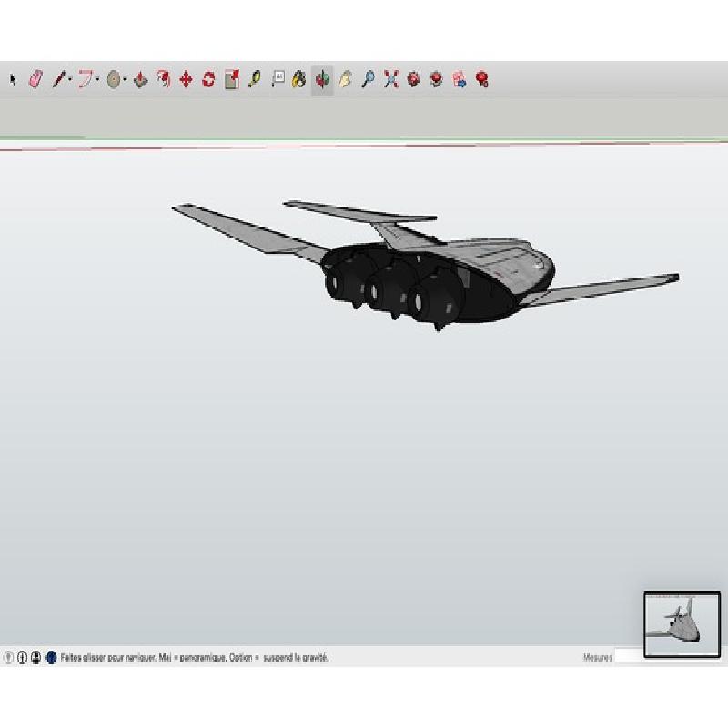Click the blue help icon in status bar
Screen dimensions: 728x728
[51, 657]
